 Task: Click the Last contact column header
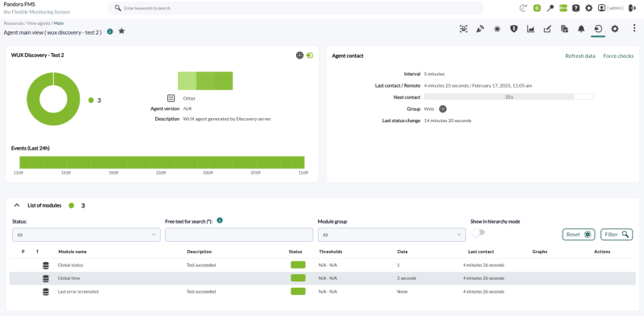pyautogui.click(x=481, y=252)
